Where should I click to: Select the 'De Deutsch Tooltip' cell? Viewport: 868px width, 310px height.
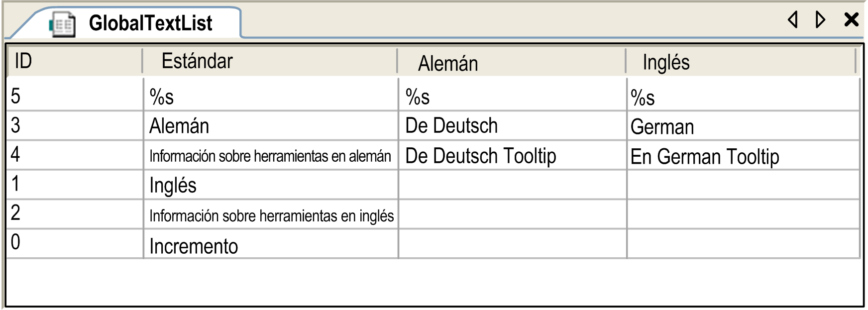pos(512,155)
